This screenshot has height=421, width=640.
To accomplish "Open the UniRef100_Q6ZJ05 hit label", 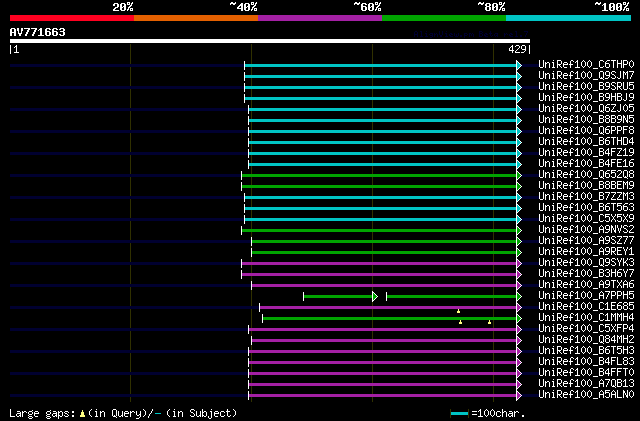I will tap(587, 109).
